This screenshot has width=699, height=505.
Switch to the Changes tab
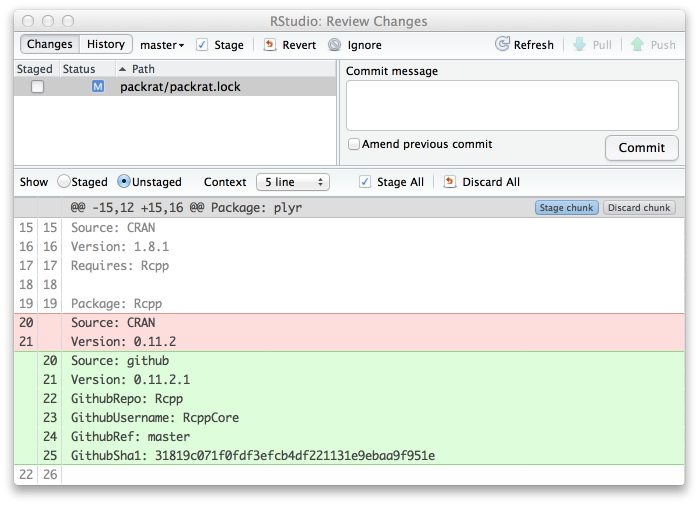(x=49, y=44)
